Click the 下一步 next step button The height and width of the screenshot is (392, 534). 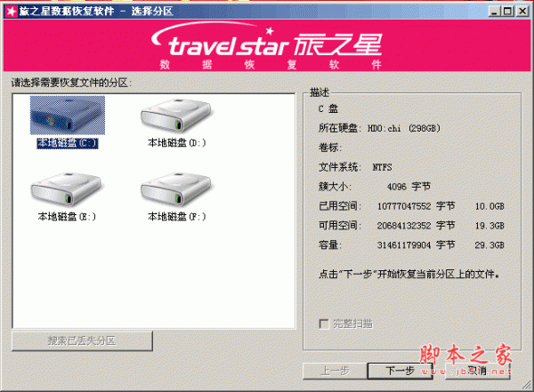coord(400,370)
